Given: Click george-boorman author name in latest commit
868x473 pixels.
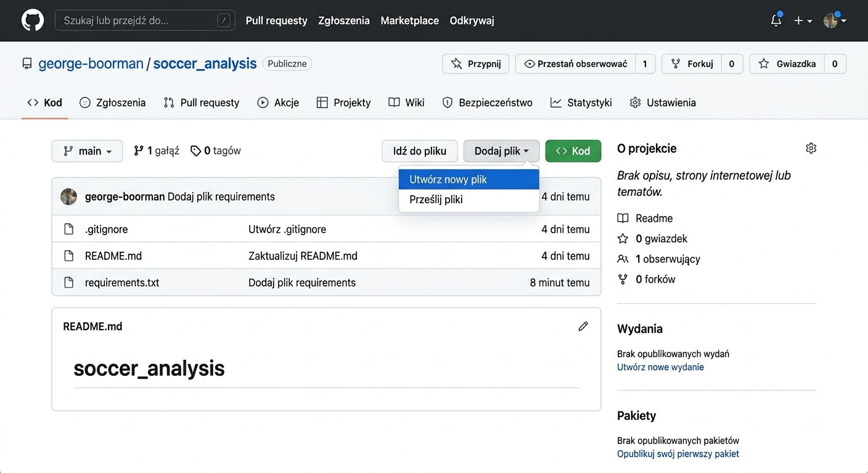Looking at the screenshot, I should point(125,196).
